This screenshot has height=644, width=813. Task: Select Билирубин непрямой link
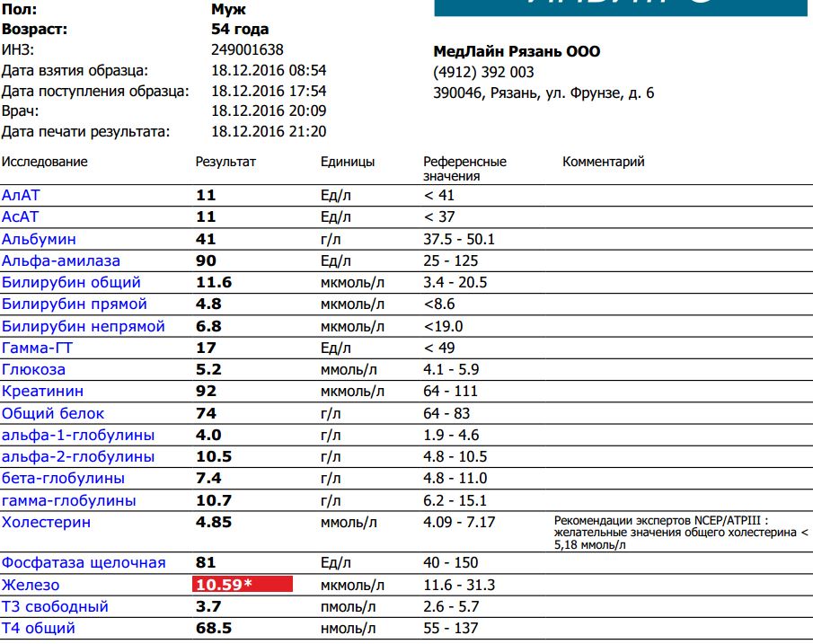click(84, 326)
